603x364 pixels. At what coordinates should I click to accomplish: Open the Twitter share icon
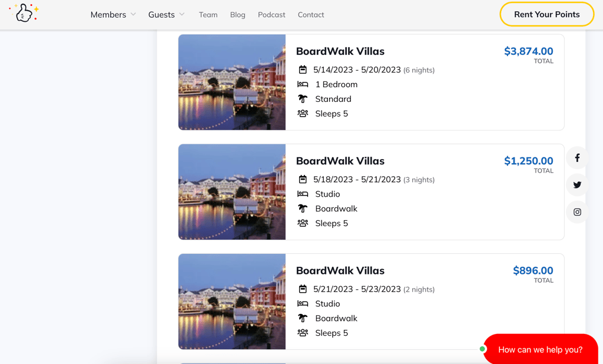[x=577, y=185]
